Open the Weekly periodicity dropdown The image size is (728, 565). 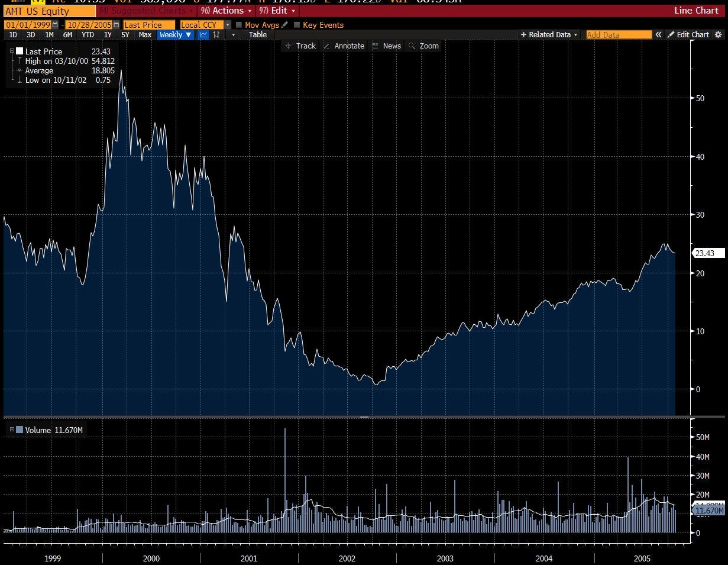point(176,35)
